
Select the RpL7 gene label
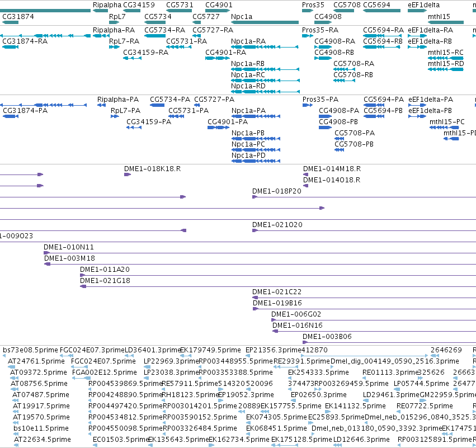(x=117, y=16)
